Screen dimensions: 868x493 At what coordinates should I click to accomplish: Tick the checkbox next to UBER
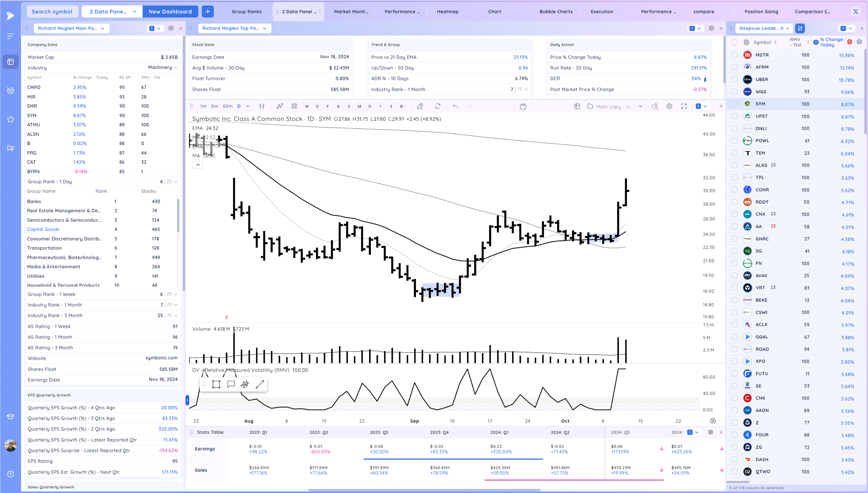coord(734,79)
